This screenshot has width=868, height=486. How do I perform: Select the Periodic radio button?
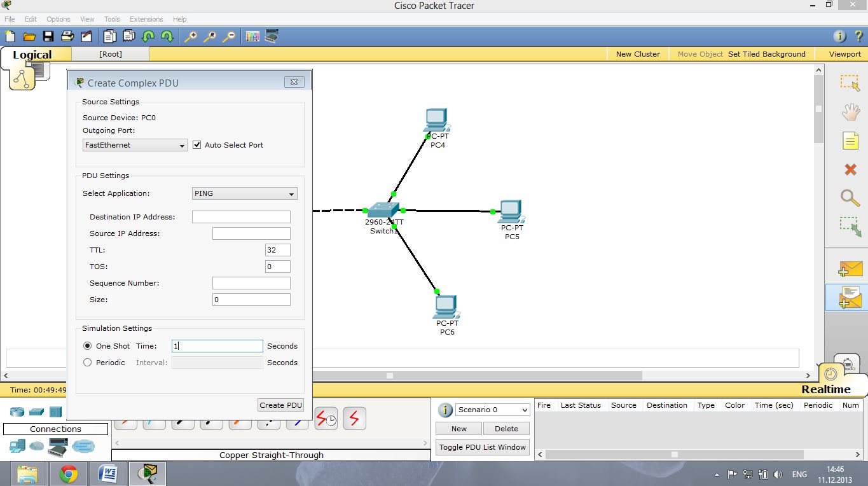tap(88, 363)
